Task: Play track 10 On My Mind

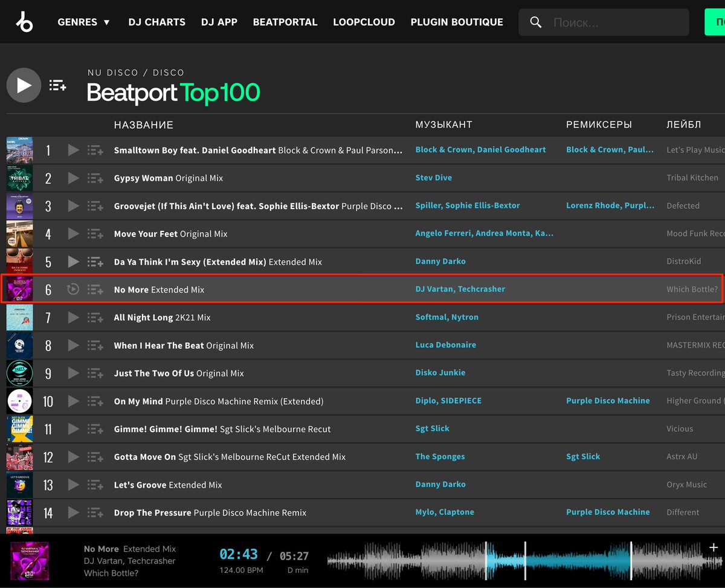Action: tap(73, 401)
